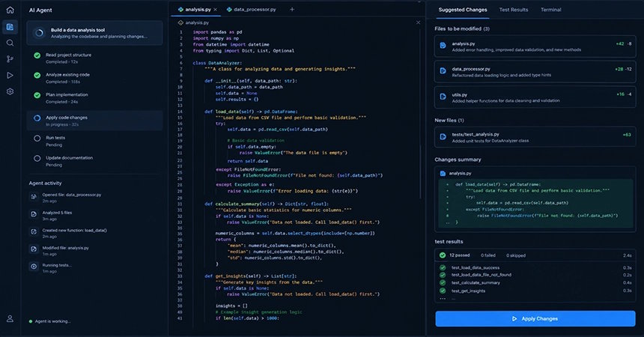The height and width of the screenshot is (337, 644).
Task: Open the Search icon in sidebar
Action: tap(10, 43)
